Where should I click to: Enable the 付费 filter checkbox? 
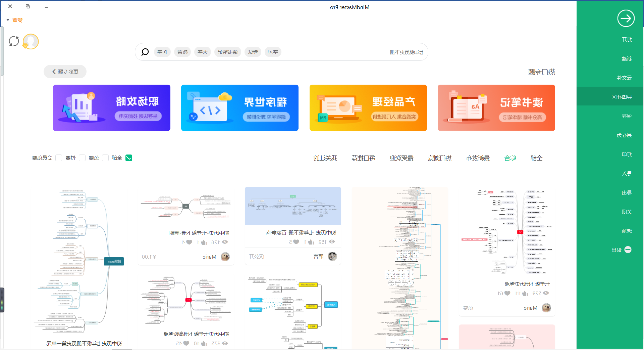(x=82, y=158)
